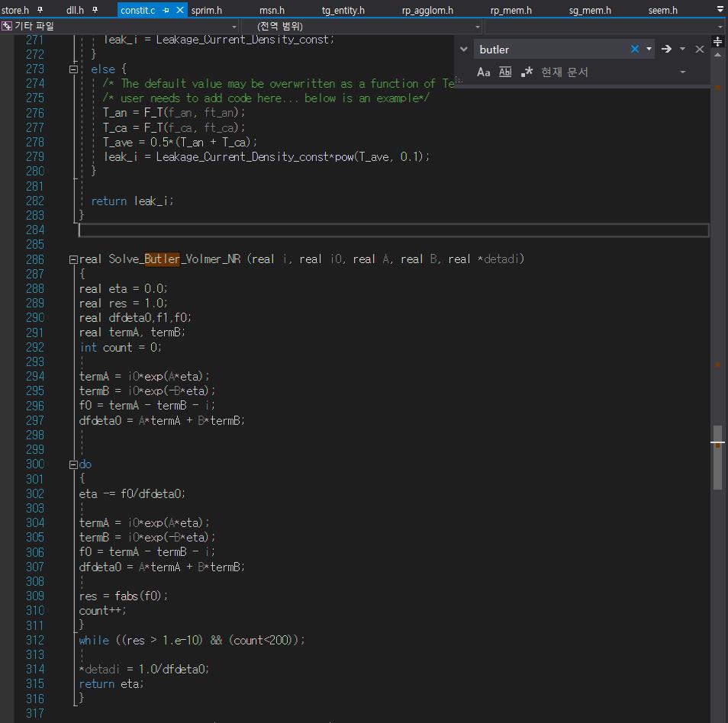Click the find input field containing butler

(550, 49)
